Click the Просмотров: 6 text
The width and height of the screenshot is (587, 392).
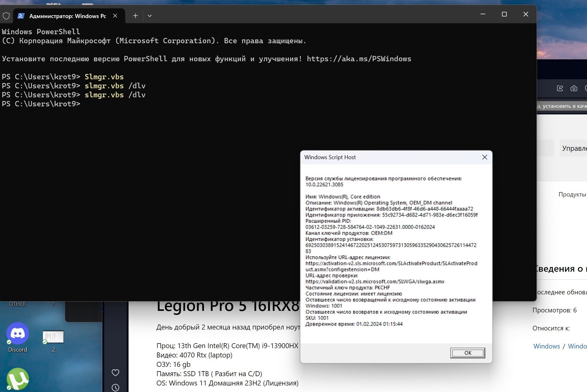click(555, 310)
